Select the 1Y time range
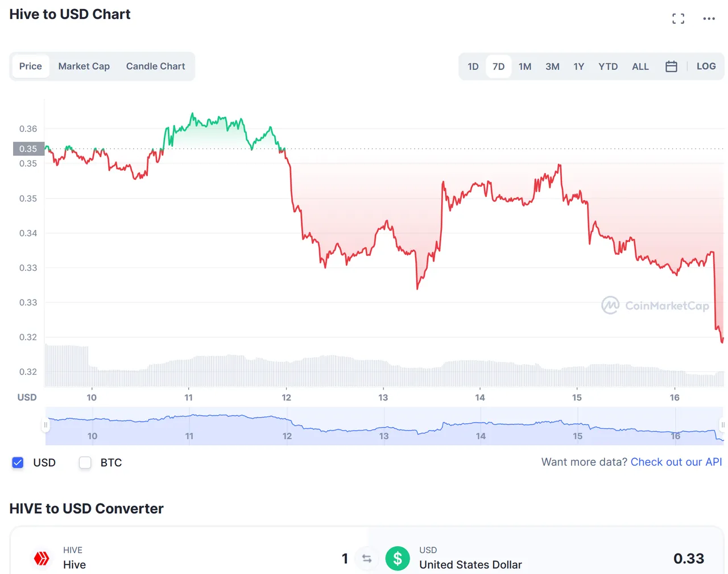This screenshot has height=574, width=728. click(x=579, y=67)
